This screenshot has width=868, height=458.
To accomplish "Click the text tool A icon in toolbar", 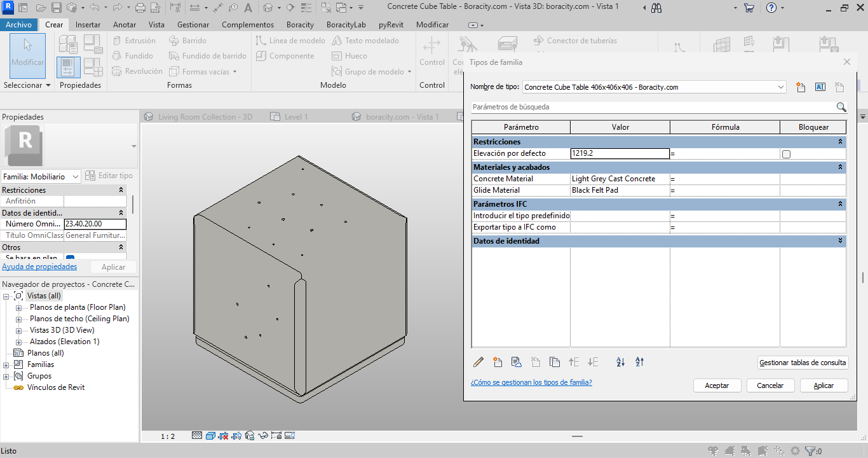I will (248, 8).
